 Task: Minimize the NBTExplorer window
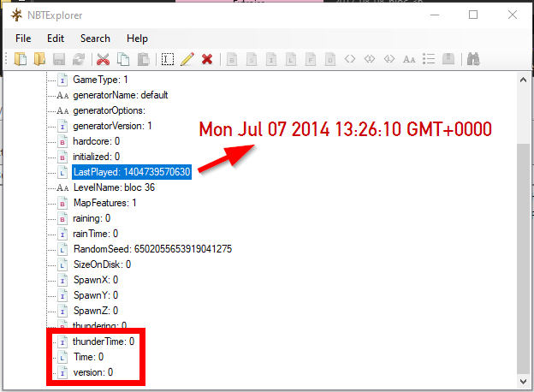(435, 15)
